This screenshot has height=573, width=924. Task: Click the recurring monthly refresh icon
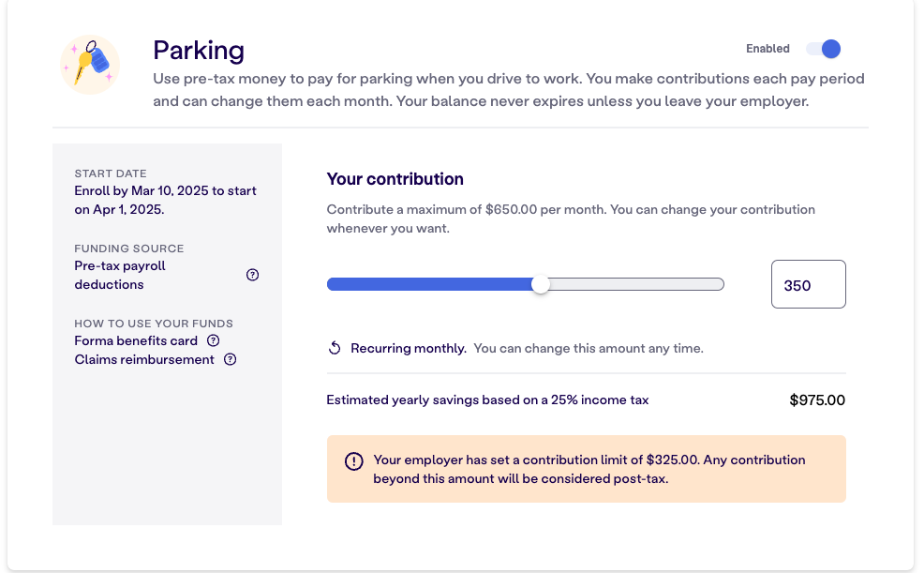(335, 348)
